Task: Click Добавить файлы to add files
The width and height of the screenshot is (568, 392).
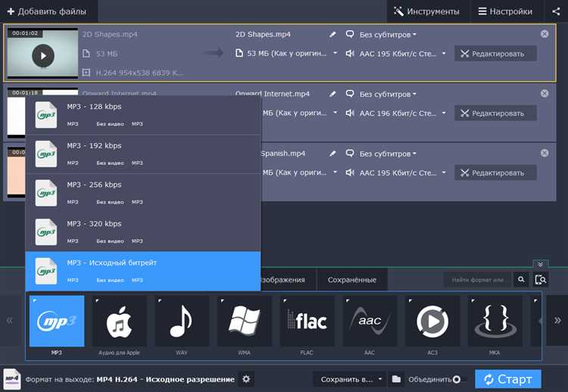Action: (x=46, y=11)
